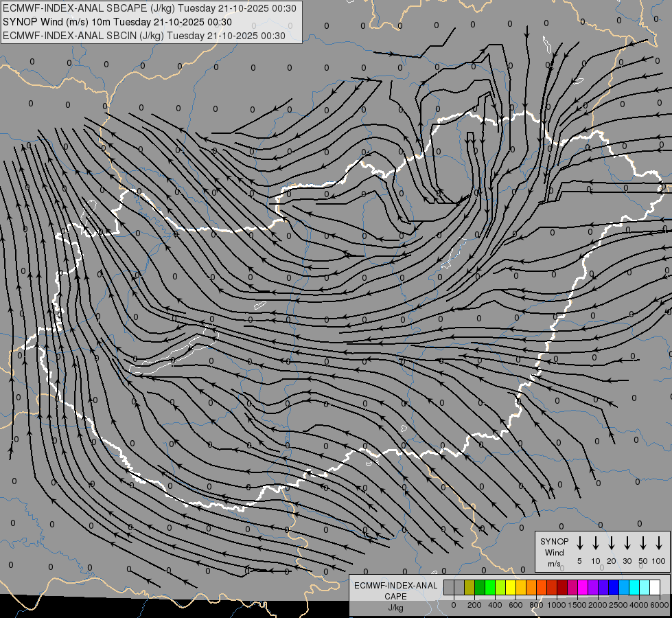Screen dimensions: 672x618
Task: Click the SYNOP Wind m/s legend label
Action: pyautogui.click(x=554, y=552)
